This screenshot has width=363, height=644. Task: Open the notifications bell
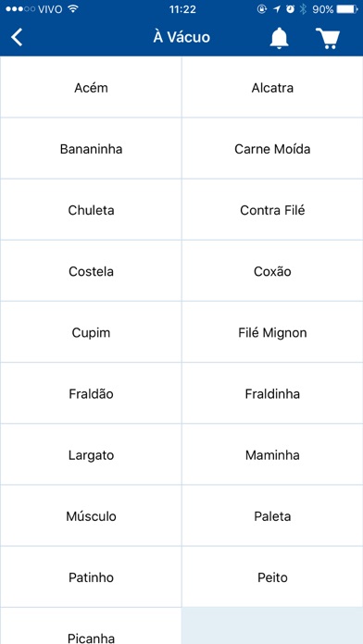[x=279, y=38]
